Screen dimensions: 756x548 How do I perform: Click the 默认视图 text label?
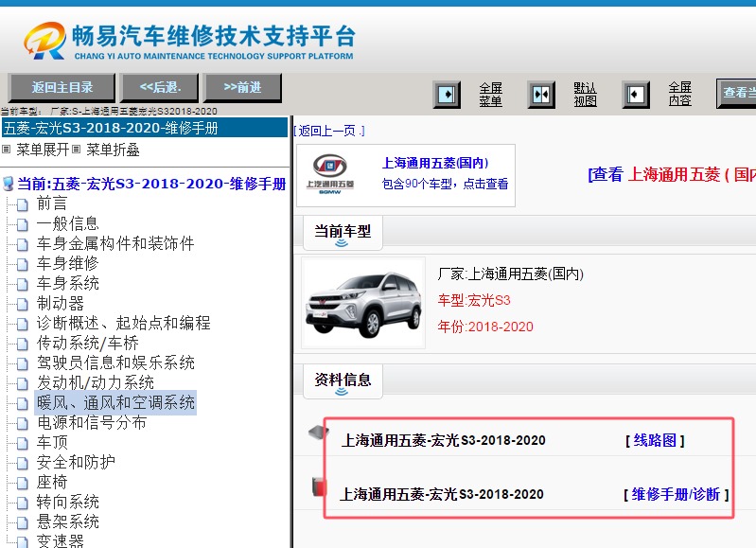coord(585,94)
